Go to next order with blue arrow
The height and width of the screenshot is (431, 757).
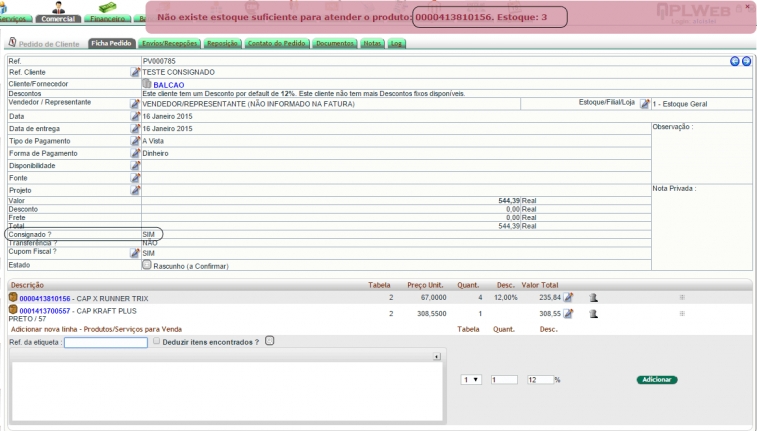pyautogui.click(x=746, y=61)
